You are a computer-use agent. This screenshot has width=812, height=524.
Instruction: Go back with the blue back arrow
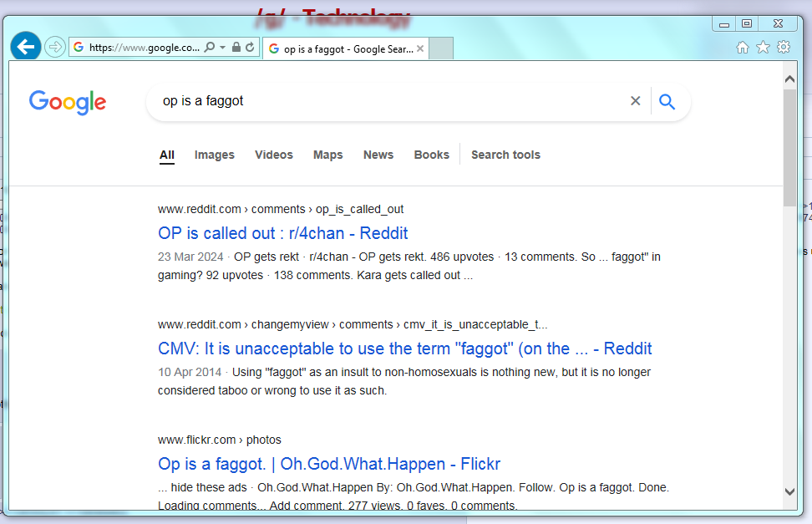point(25,47)
